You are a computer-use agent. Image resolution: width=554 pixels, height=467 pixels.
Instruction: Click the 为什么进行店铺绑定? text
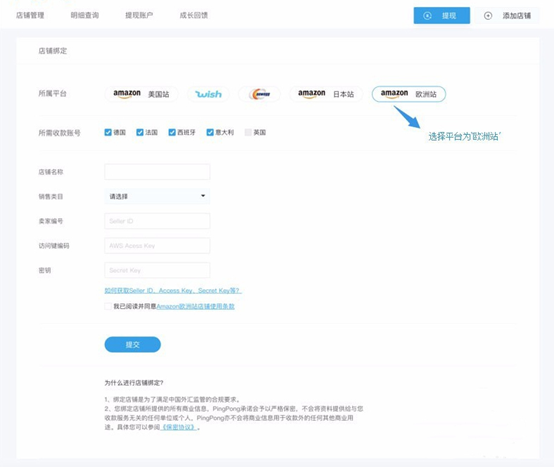pyautogui.click(x=134, y=383)
